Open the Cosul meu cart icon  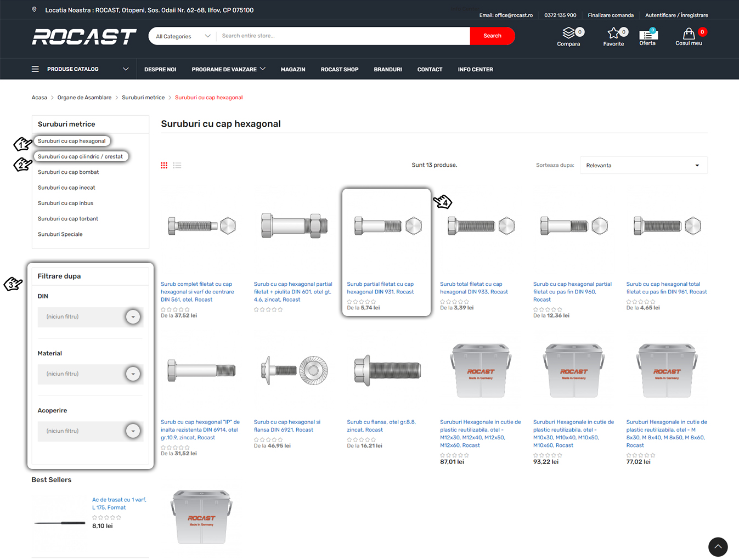pyautogui.click(x=689, y=33)
